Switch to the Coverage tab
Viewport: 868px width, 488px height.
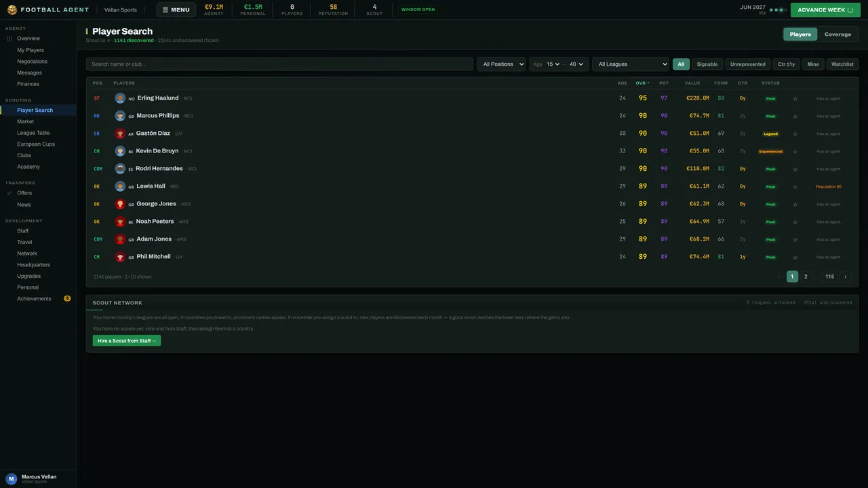pos(837,34)
